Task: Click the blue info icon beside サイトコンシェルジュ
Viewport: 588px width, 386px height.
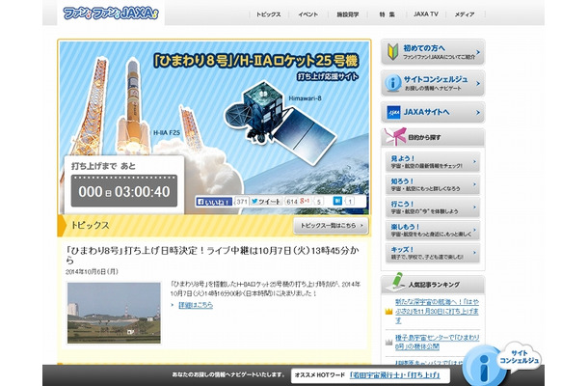Action: [x=393, y=83]
